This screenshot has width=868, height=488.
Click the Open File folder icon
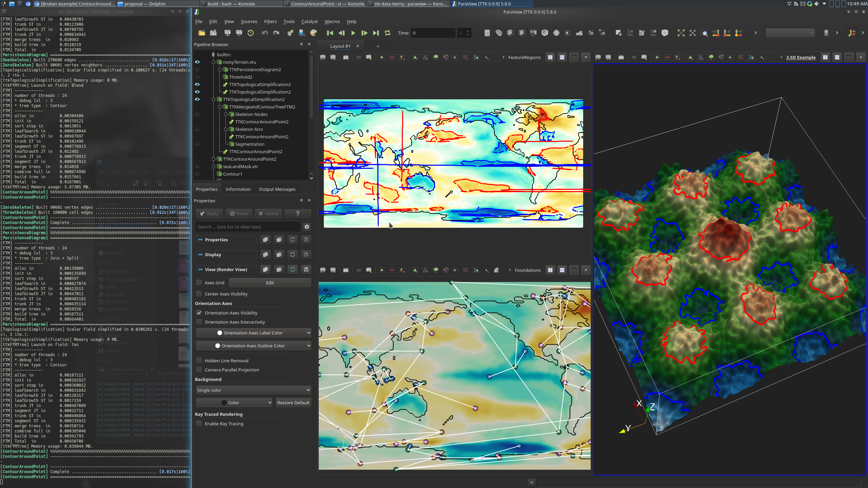(x=202, y=33)
